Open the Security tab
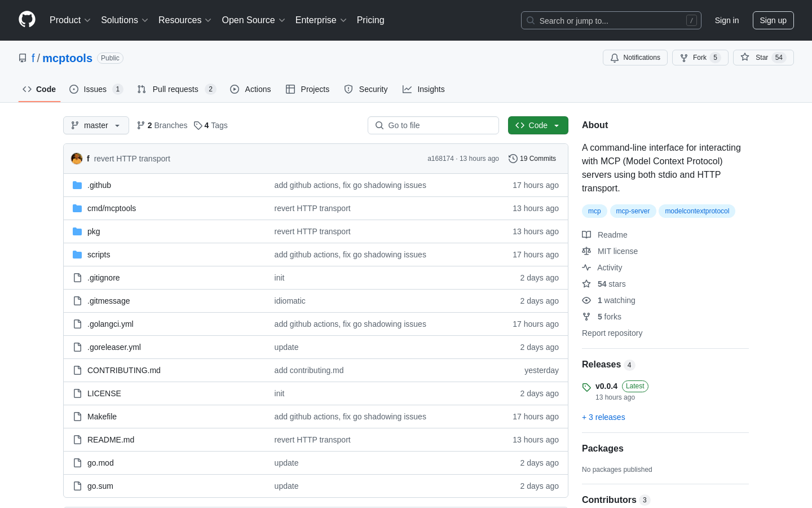This screenshot has width=812, height=508. [x=366, y=89]
